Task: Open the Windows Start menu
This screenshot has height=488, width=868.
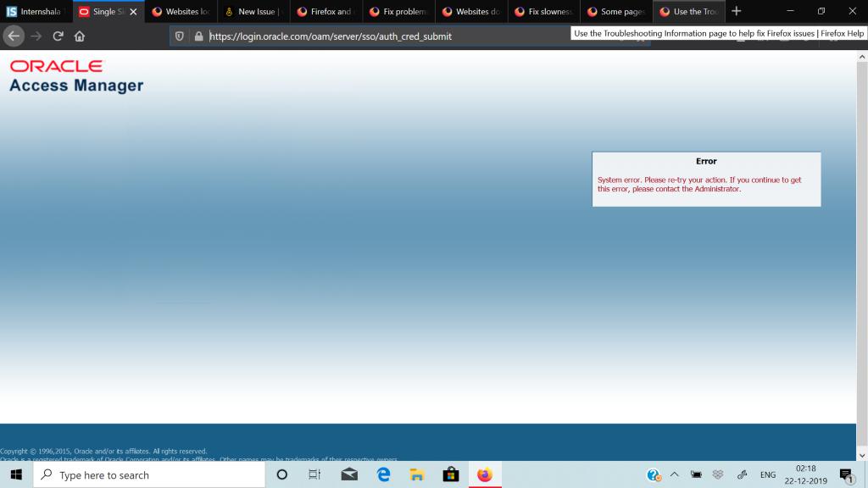Action: [x=16, y=474]
